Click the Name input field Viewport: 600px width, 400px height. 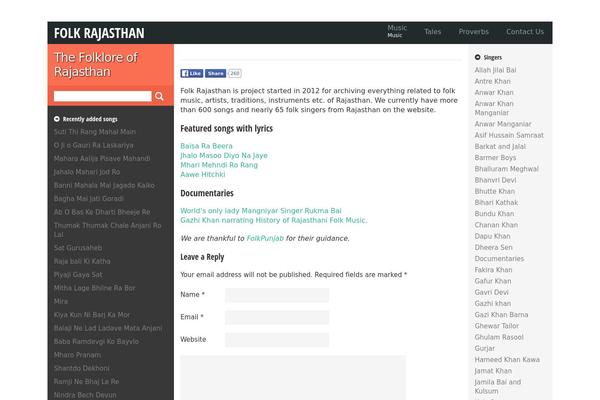[x=277, y=295]
